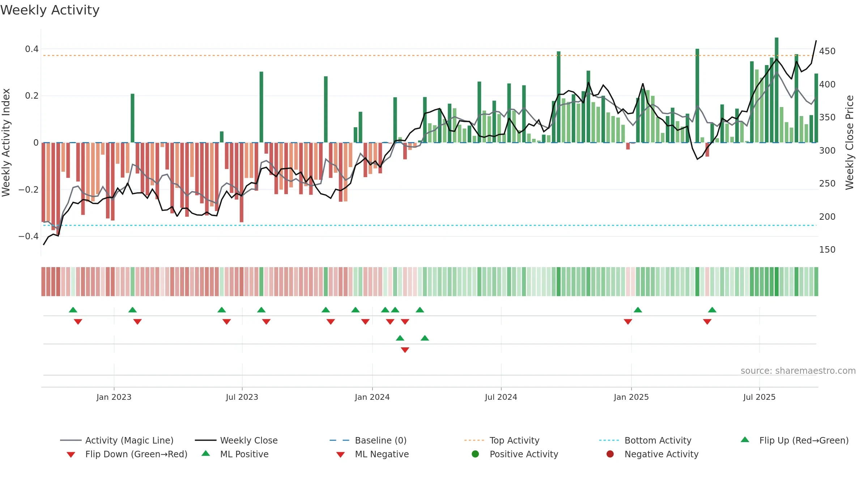Image resolution: width=868 pixels, height=488 pixels.
Task: Click the ML Negative red triangle in second marker row
Action: 405,350
